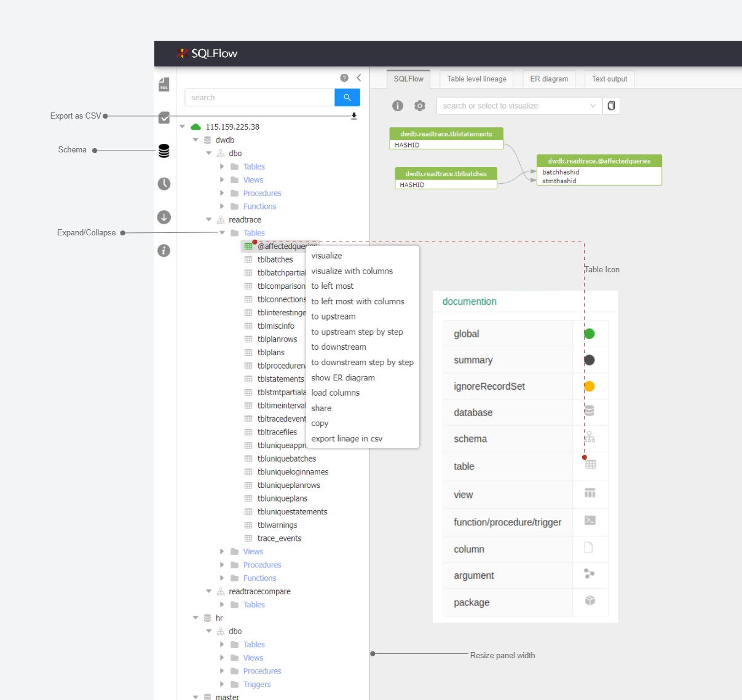Open the Text output tab
The height and width of the screenshot is (700, 742).
pyautogui.click(x=609, y=79)
